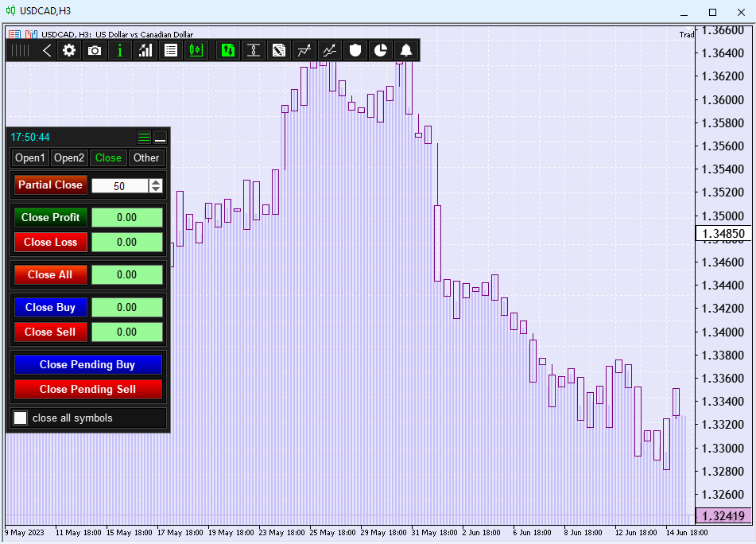Click the green info icon on the toolbar
The height and width of the screenshot is (544, 756).
120,50
